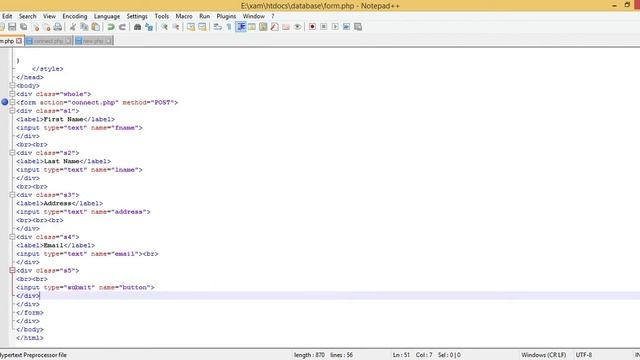Click the Print toolbar icon
The image size is (640, 360).
(x=58, y=27)
